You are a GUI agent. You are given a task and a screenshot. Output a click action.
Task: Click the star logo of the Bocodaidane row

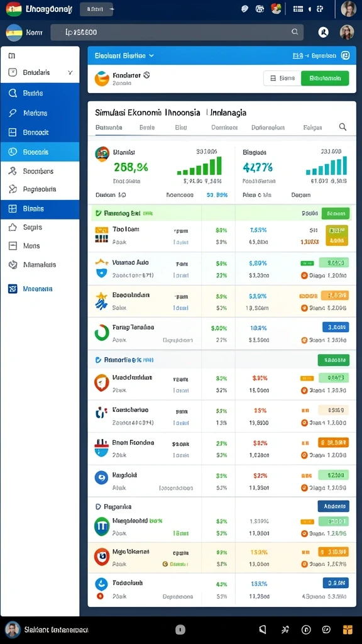[x=101, y=301]
